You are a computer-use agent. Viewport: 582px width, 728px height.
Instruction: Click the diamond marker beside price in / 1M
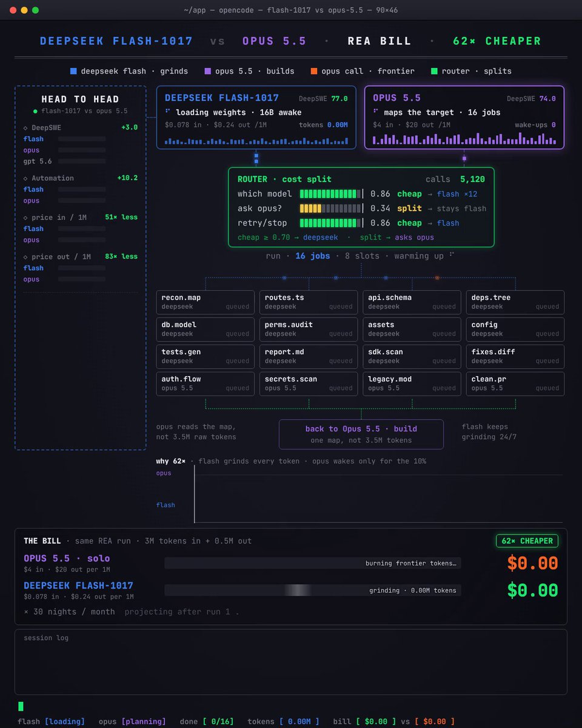click(x=25, y=217)
